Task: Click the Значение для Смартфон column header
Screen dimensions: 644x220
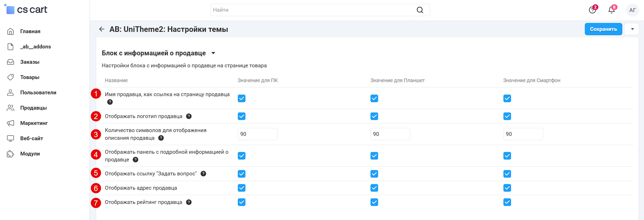Action: pyautogui.click(x=532, y=80)
